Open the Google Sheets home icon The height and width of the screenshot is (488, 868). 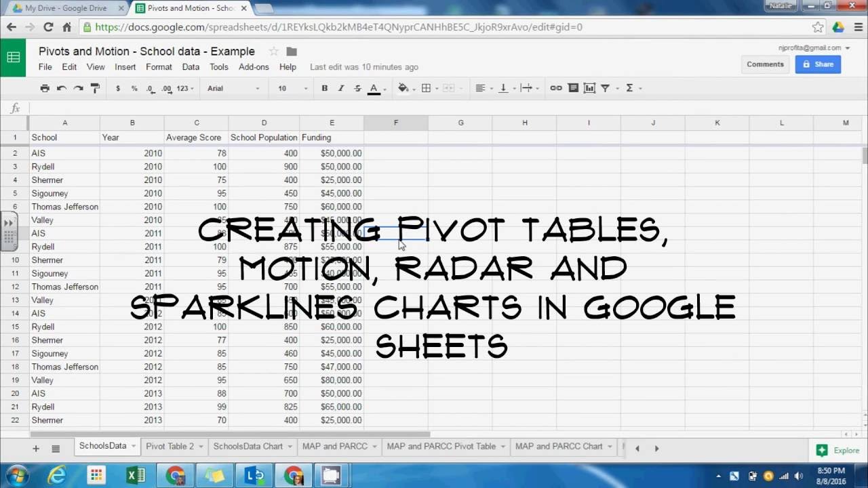point(13,57)
